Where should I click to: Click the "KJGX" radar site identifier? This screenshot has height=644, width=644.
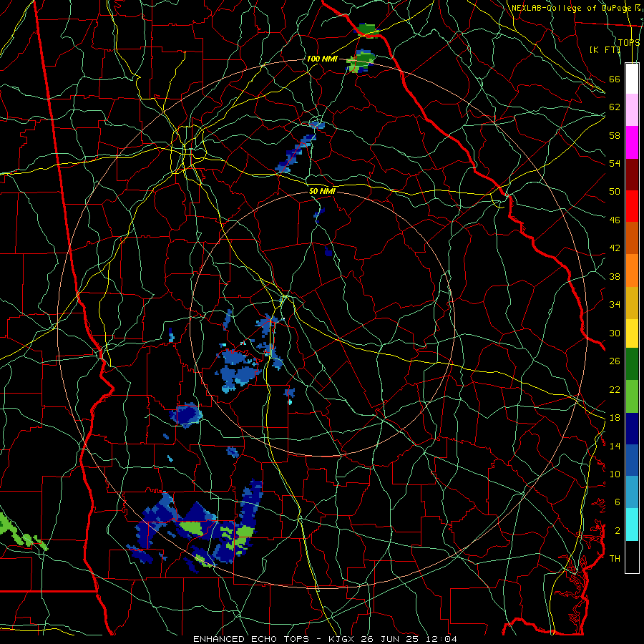coord(341,639)
